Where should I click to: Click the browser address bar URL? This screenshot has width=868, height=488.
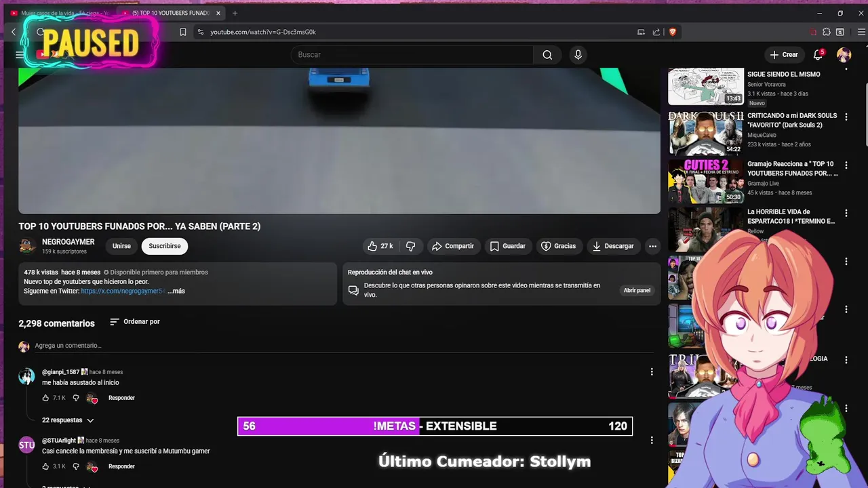point(263,32)
